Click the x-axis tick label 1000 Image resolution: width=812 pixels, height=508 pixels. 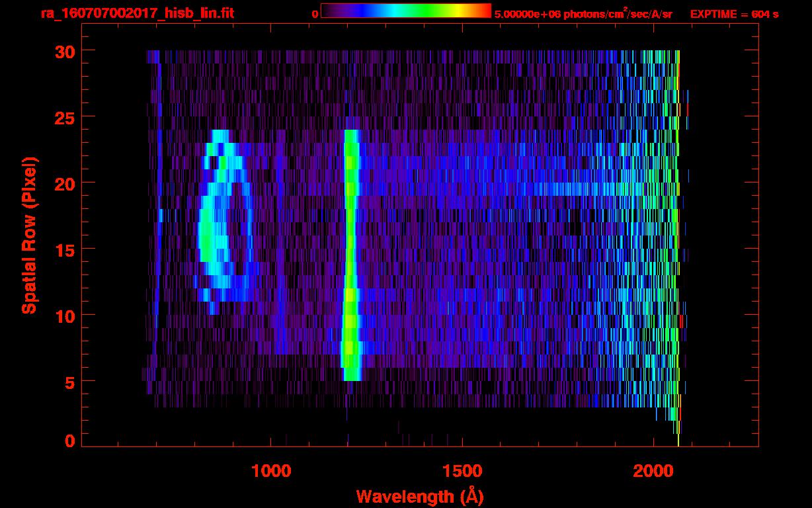[271, 470]
